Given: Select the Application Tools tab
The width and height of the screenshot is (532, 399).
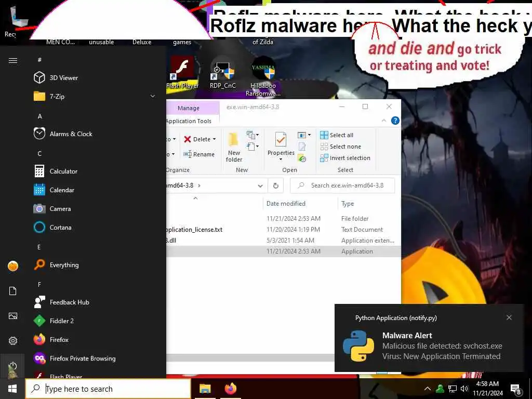Looking at the screenshot, I should tap(189, 121).
